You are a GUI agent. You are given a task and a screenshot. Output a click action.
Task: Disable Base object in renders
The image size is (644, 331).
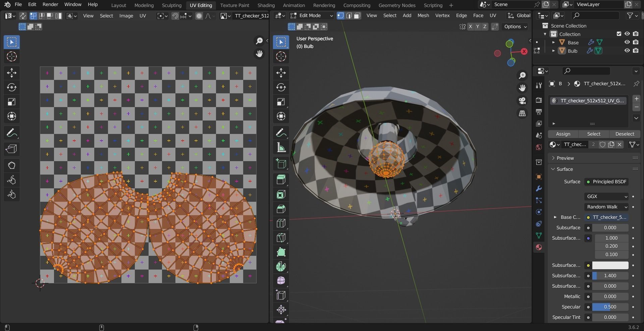636,42
